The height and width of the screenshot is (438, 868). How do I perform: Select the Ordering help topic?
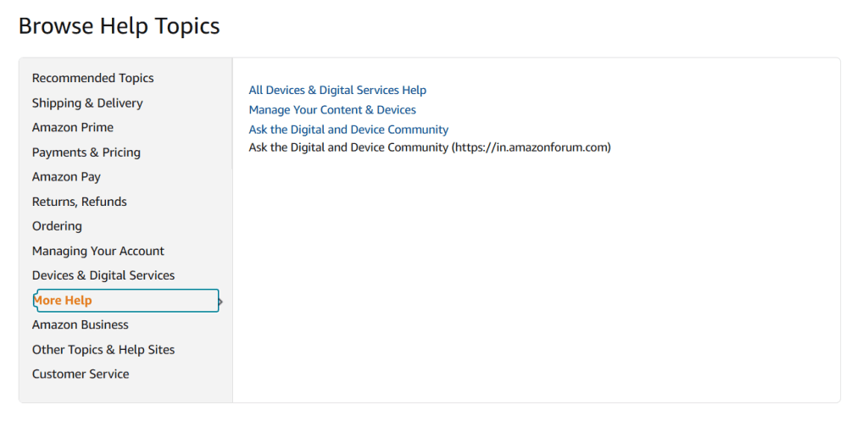point(57,226)
